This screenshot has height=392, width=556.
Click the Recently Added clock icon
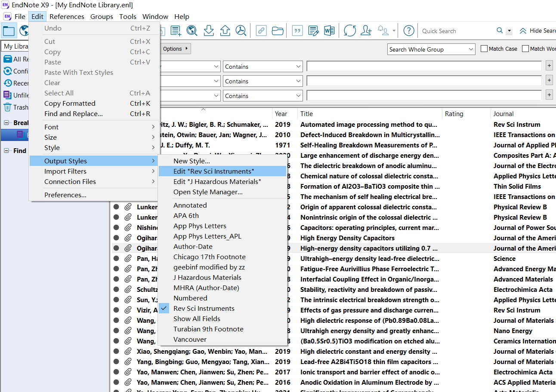pyautogui.click(x=7, y=83)
